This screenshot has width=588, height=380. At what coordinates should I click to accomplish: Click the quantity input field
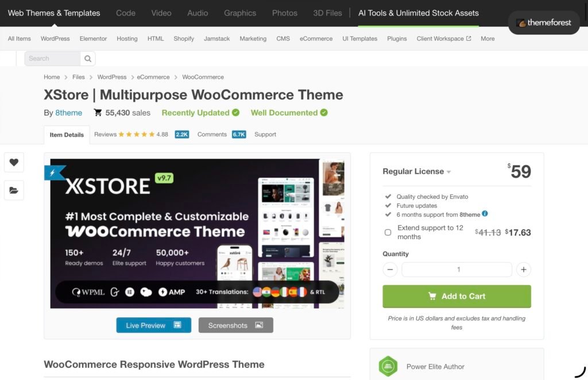(x=457, y=270)
